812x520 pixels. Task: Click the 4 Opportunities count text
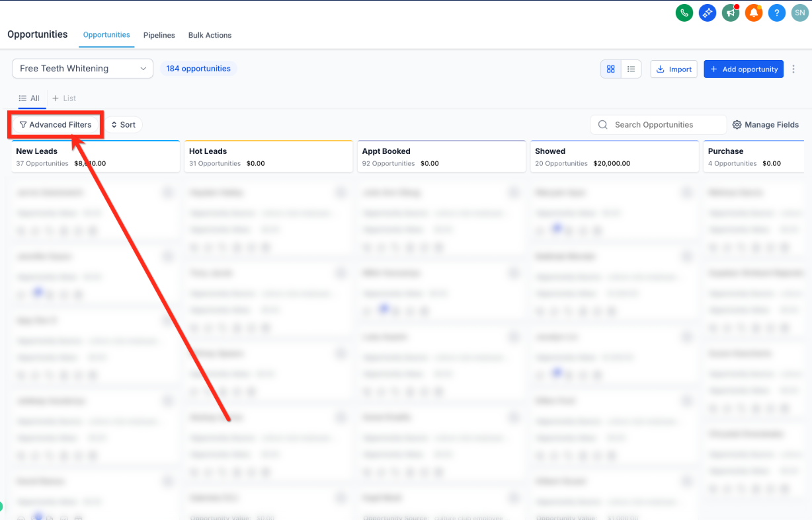pyautogui.click(x=733, y=163)
